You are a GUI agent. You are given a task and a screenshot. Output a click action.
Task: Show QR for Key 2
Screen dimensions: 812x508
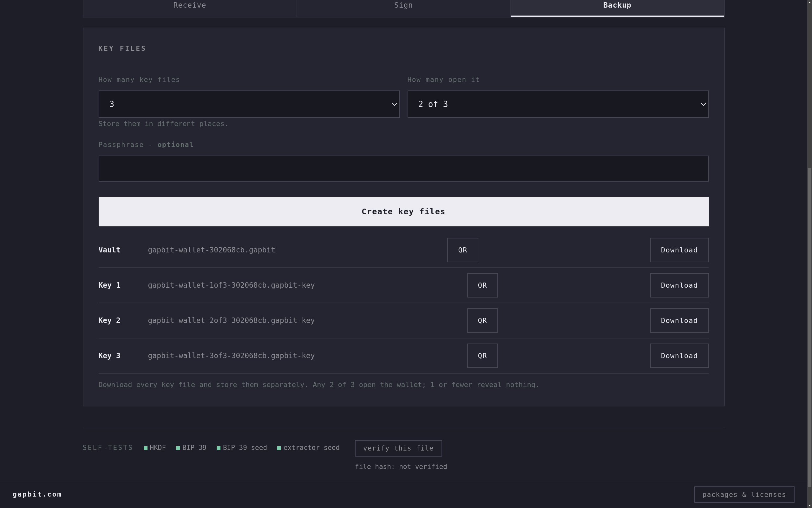(x=482, y=321)
